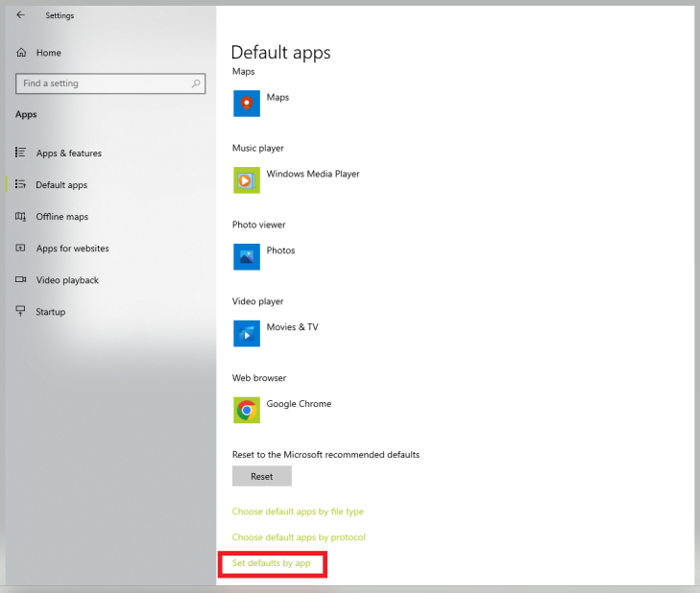Open Video playback settings
Image resolution: width=700 pixels, height=593 pixels.
tap(67, 280)
